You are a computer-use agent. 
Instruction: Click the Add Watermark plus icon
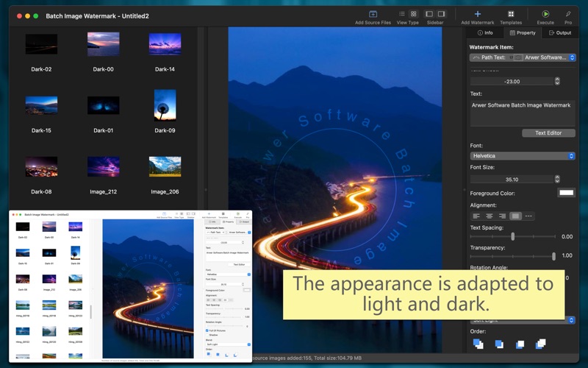pos(477,14)
